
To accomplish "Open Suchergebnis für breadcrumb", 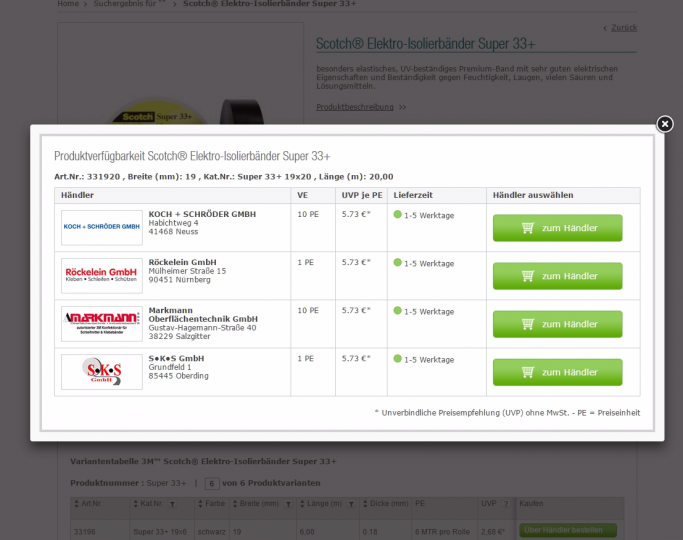I will pos(129,3).
